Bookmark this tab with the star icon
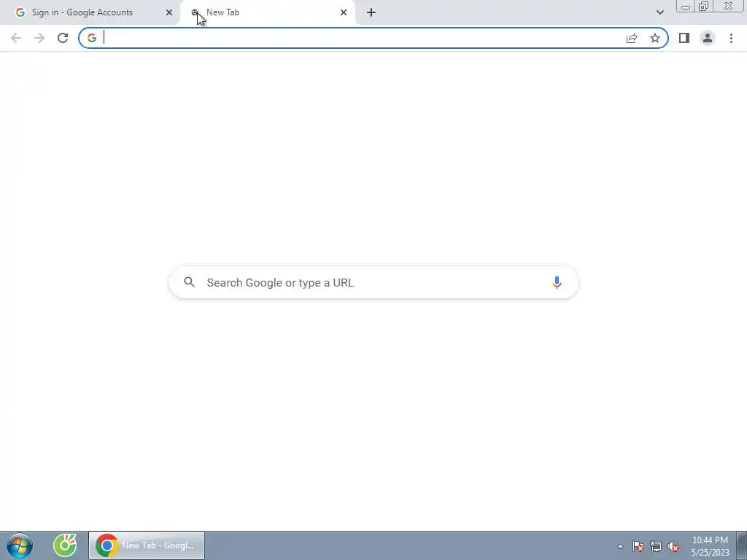The height and width of the screenshot is (560, 747). (655, 38)
